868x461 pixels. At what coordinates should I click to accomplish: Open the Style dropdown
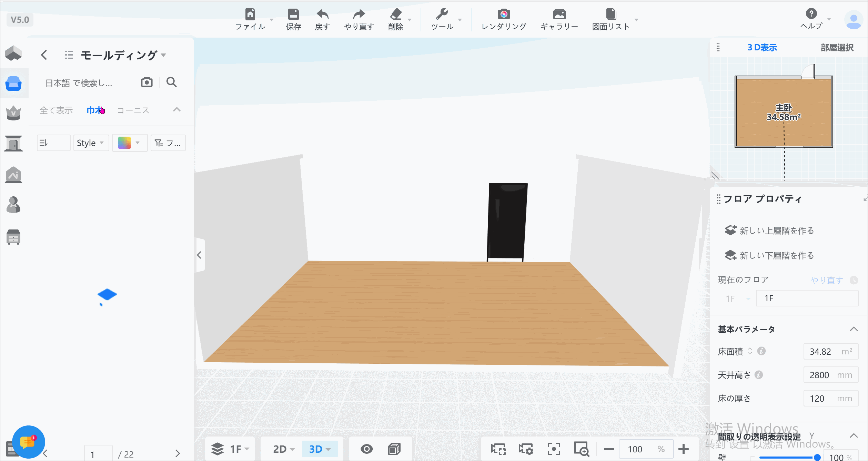91,143
